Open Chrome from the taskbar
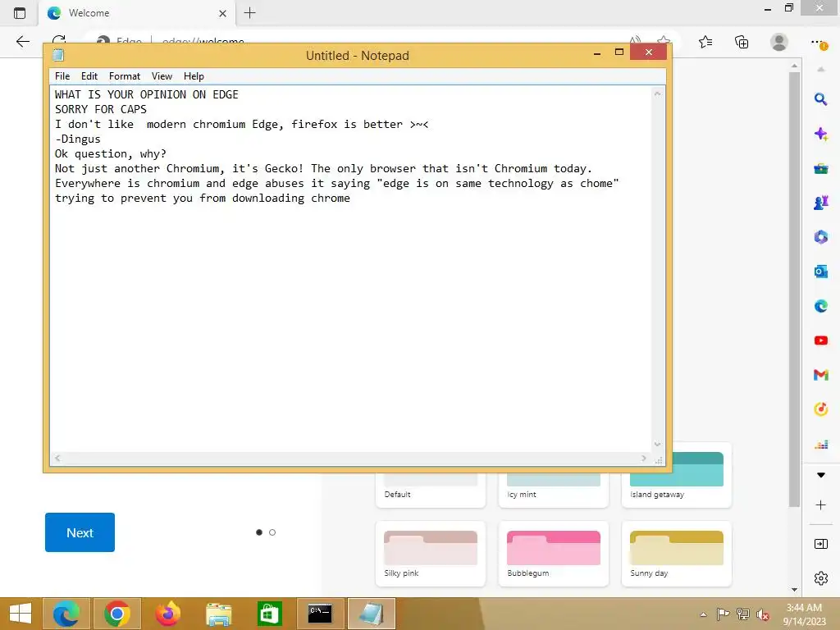Image resolution: width=840 pixels, height=630 pixels. point(116,614)
